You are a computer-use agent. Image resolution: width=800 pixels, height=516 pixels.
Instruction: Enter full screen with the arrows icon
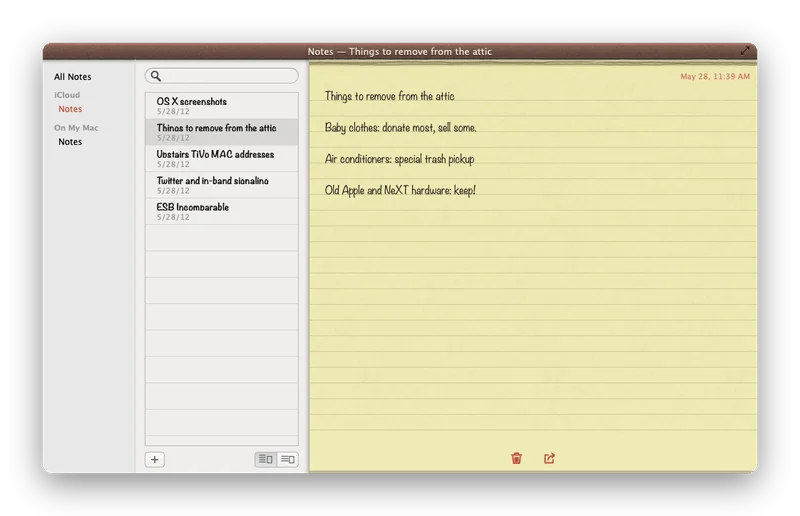(x=745, y=51)
